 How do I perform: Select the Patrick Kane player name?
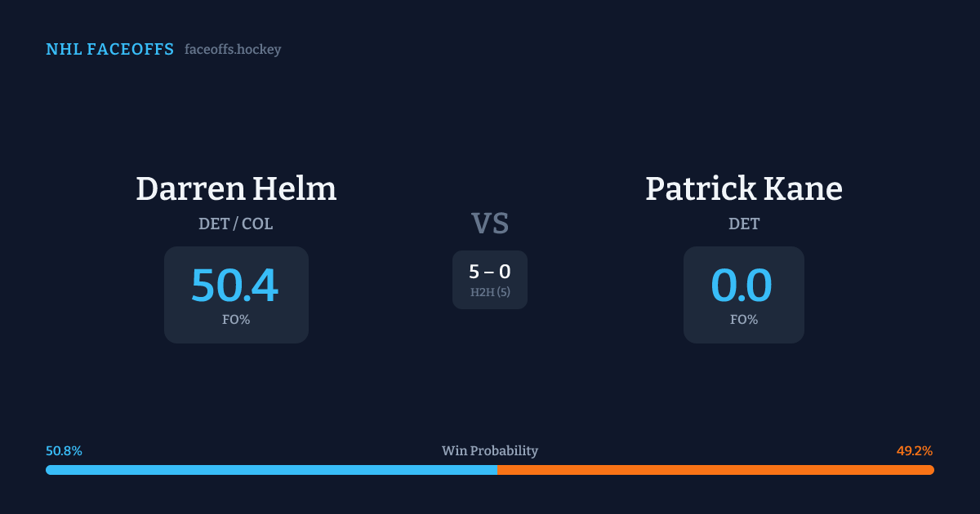click(x=743, y=188)
